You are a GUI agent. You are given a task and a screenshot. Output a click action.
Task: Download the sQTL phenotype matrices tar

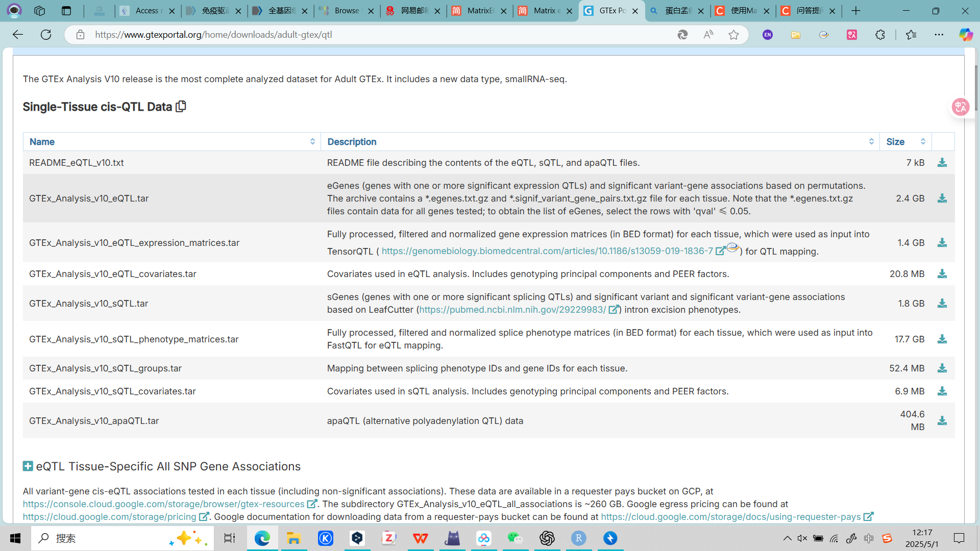click(942, 339)
